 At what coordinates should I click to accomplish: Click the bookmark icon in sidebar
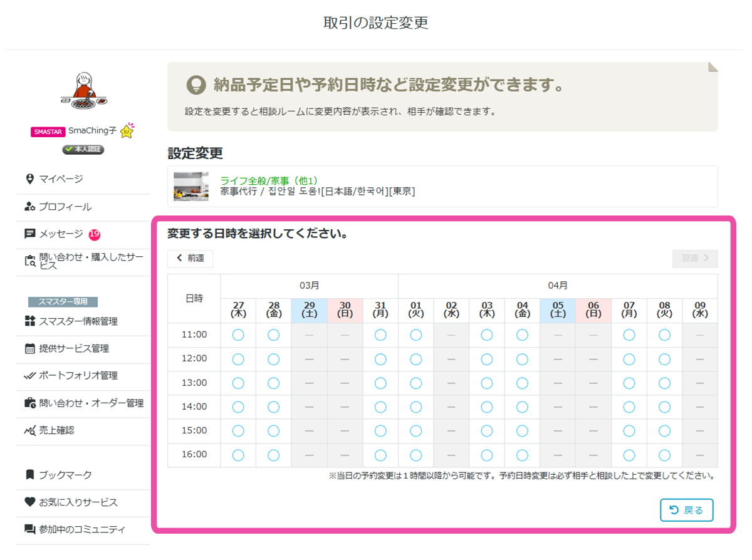click(x=29, y=475)
